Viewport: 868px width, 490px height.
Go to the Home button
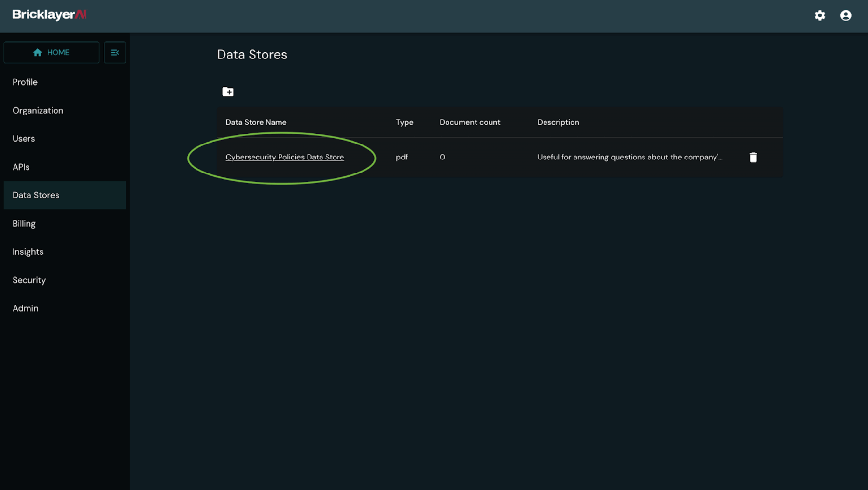click(52, 52)
